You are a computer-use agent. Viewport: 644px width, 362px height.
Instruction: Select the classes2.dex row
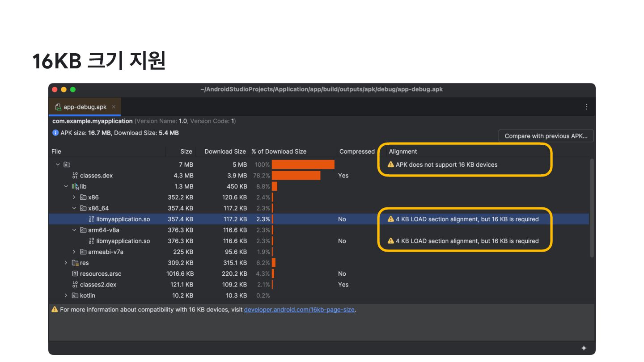[x=319, y=285]
